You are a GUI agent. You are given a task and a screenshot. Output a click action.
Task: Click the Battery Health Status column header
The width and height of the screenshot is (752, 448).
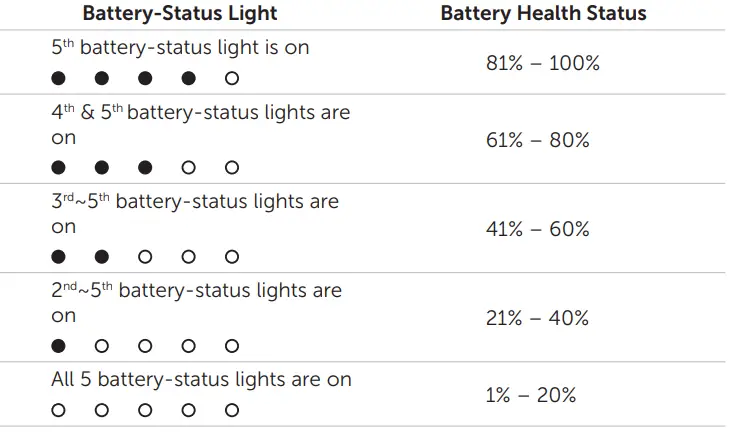coord(543,14)
